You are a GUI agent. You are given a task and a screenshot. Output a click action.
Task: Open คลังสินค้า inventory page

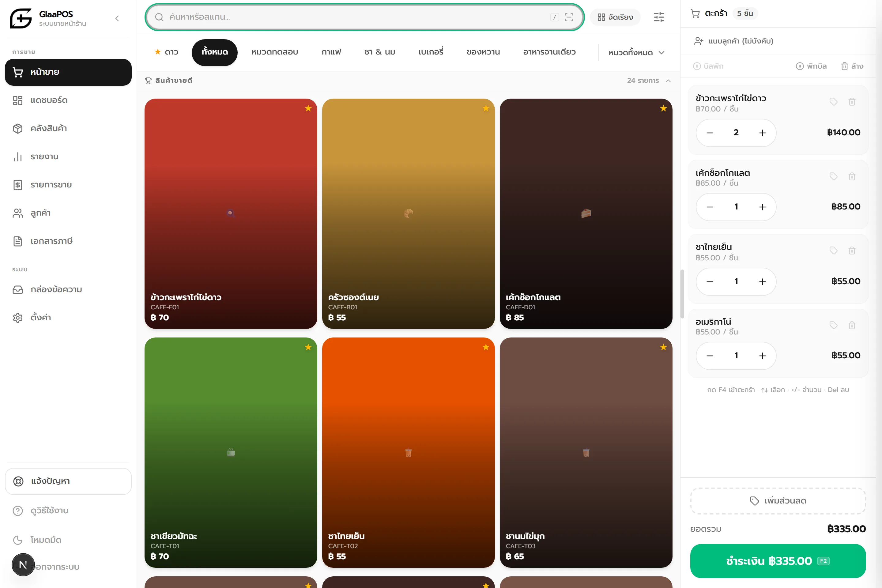(x=68, y=128)
